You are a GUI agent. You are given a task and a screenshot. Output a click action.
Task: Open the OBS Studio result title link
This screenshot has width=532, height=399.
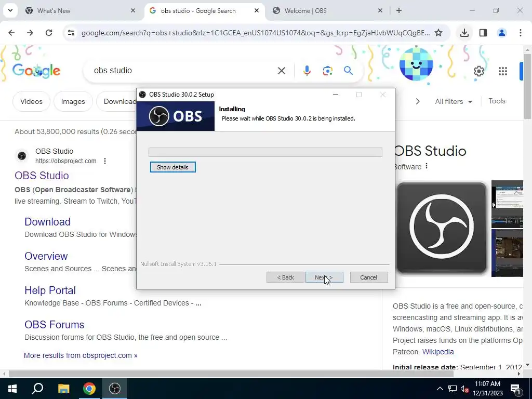pyautogui.click(x=42, y=176)
